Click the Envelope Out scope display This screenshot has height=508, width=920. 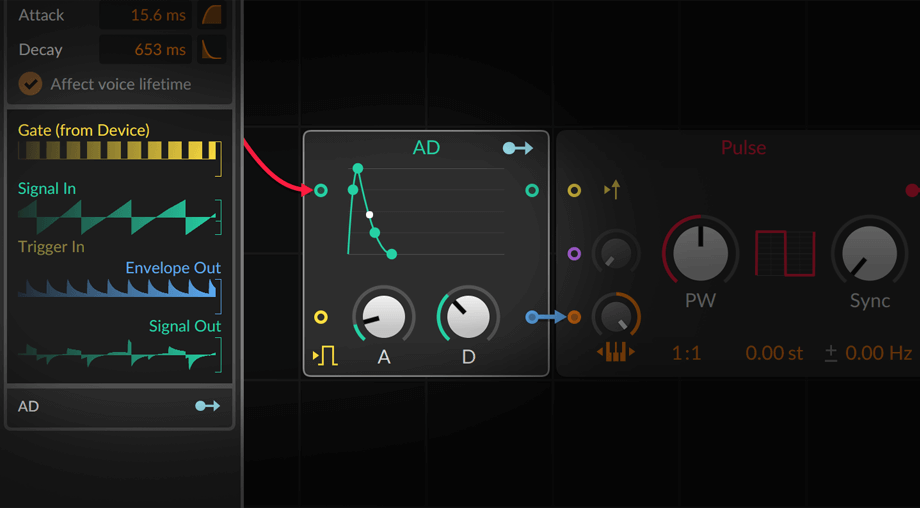click(x=116, y=288)
